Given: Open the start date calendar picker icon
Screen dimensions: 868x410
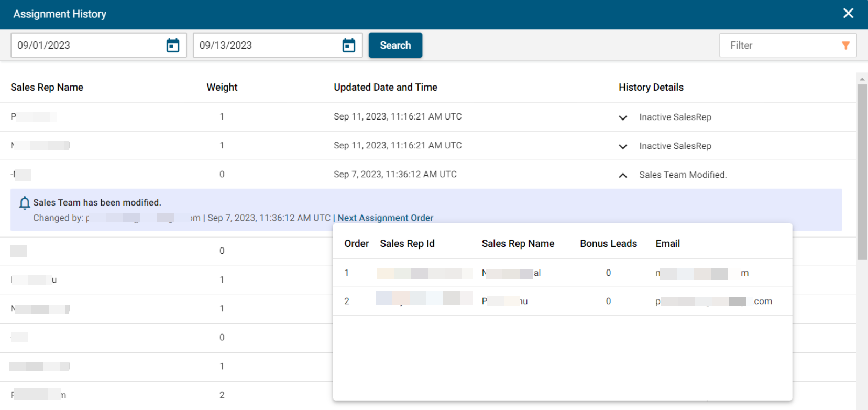Looking at the screenshot, I should coord(173,46).
